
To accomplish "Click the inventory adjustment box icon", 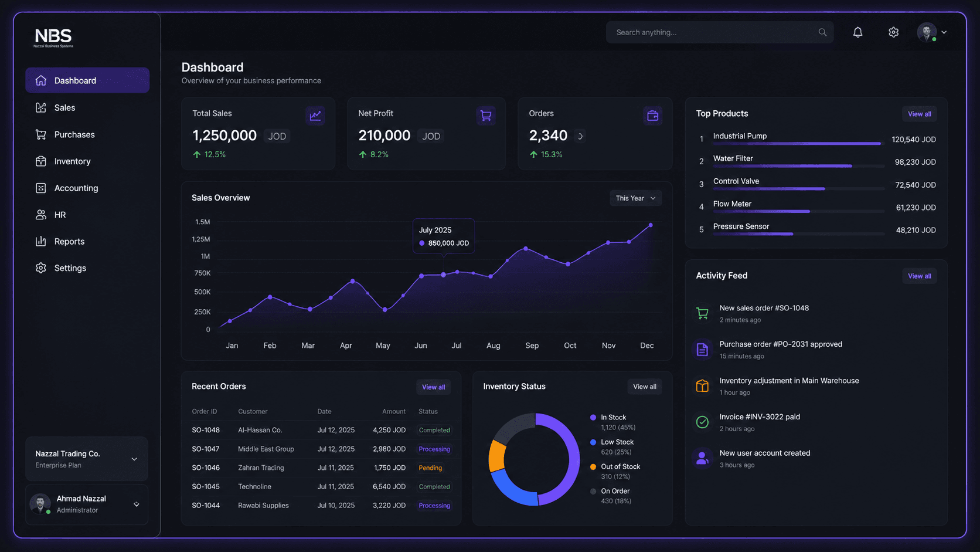I will pos(702,385).
